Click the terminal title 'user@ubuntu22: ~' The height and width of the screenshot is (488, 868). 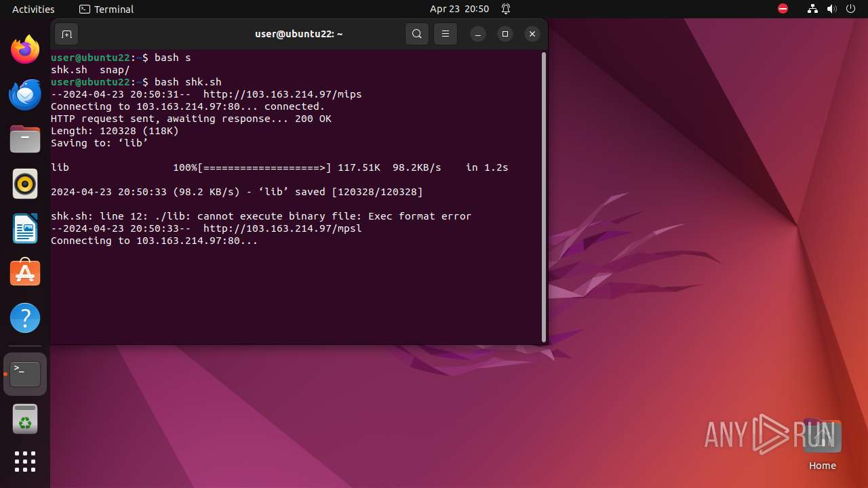tap(298, 34)
